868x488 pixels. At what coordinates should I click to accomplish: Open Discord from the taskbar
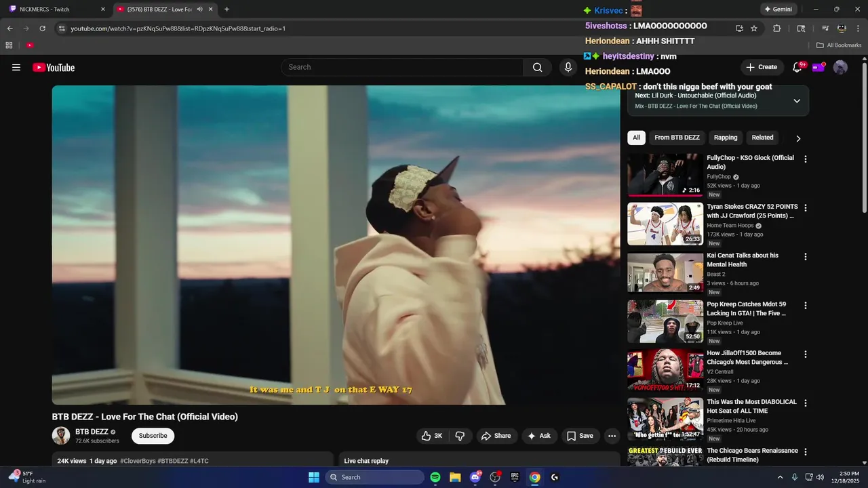click(x=475, y=477)
